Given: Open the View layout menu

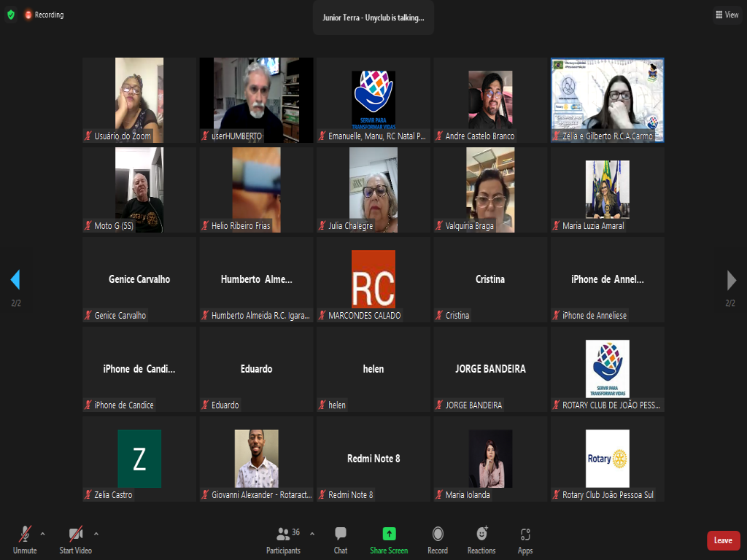Looking at the screenshot, I should tap(727, 15).
